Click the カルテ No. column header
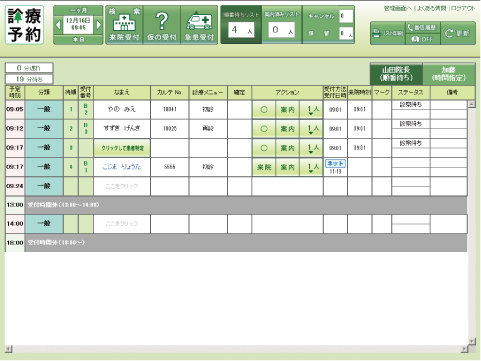 point(170,92)
